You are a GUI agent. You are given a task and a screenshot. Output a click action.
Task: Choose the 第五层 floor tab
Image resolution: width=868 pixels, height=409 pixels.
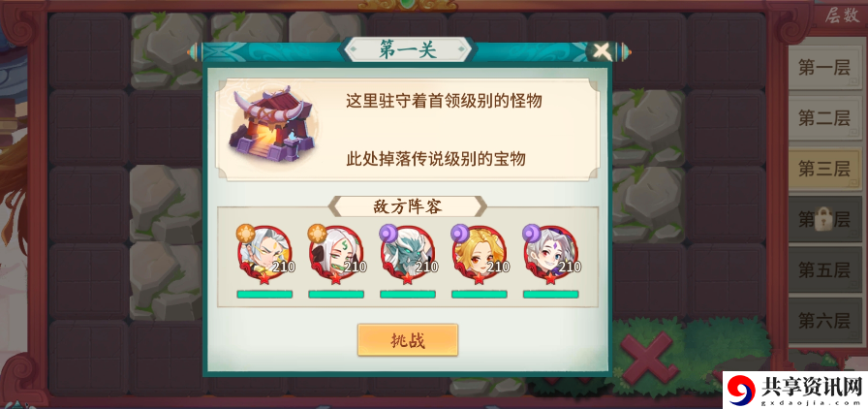tap(824, 269)
